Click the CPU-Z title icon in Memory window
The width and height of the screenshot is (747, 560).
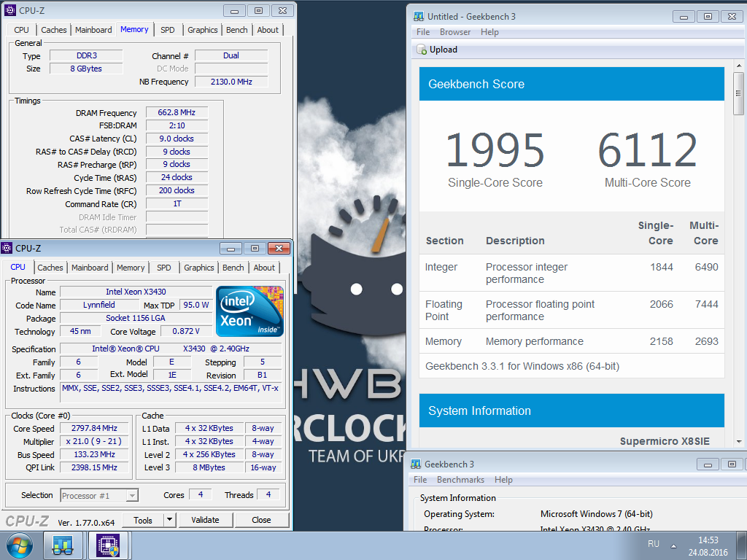click(x=9, y=10)
